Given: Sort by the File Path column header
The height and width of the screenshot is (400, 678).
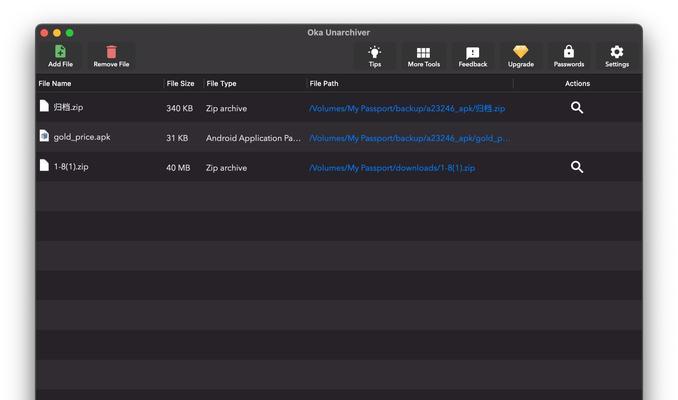Looking at the screenshot, I should (324, 83).
